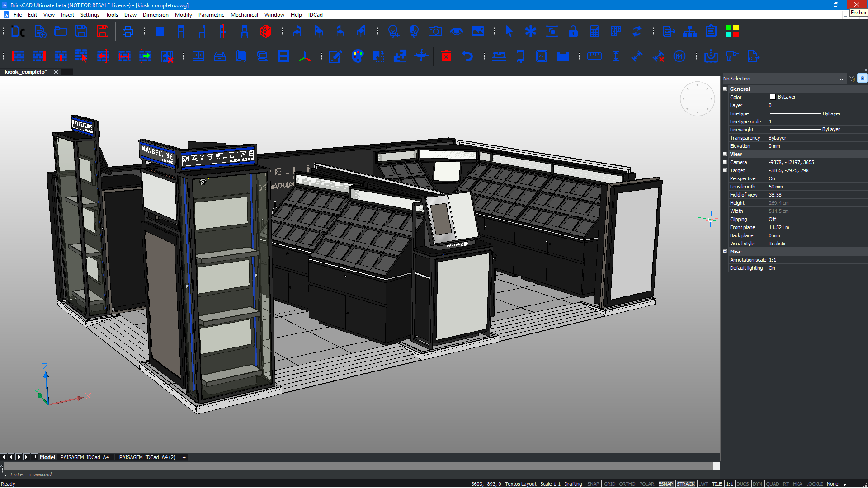
Task: Open the hierarchy structure icon
Action: [690, 31]
